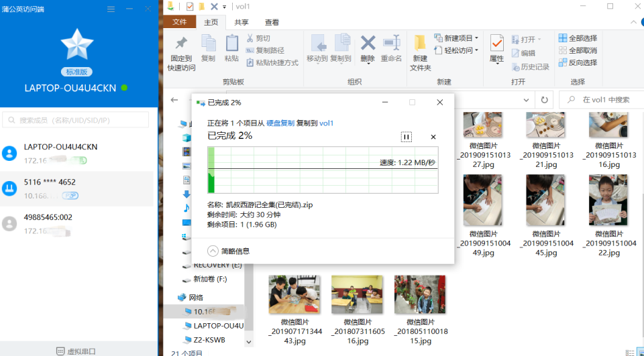
Task: Click 全部选择 in the ribbon
Action: [578, 38]
